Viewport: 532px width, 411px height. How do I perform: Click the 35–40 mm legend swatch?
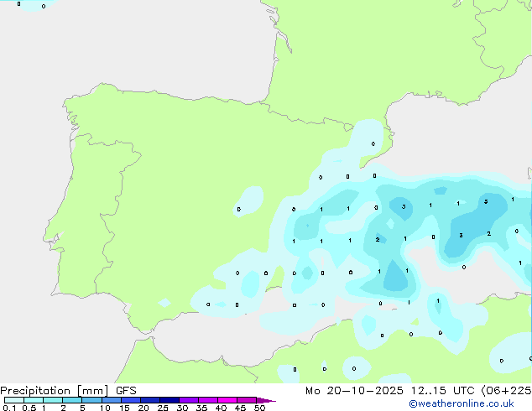(208, 400)
